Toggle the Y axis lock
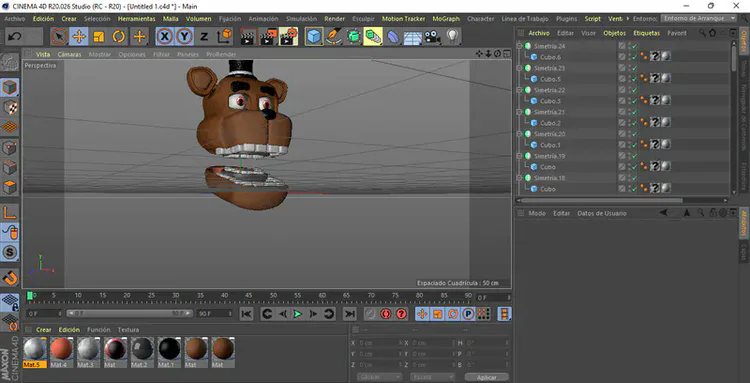The image size is (750, 383). [184, 36]
